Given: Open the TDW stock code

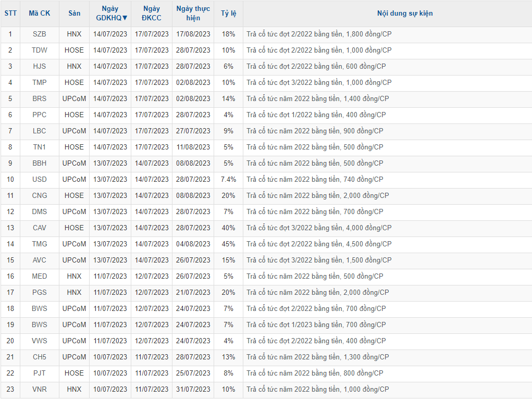Looking at the screenshot, I should coord(39,50).
